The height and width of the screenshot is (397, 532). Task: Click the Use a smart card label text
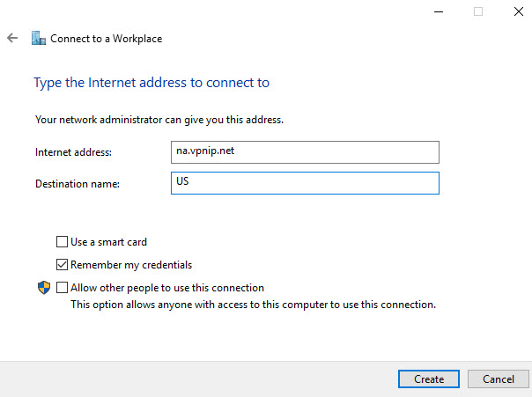(x=108, y=242)
